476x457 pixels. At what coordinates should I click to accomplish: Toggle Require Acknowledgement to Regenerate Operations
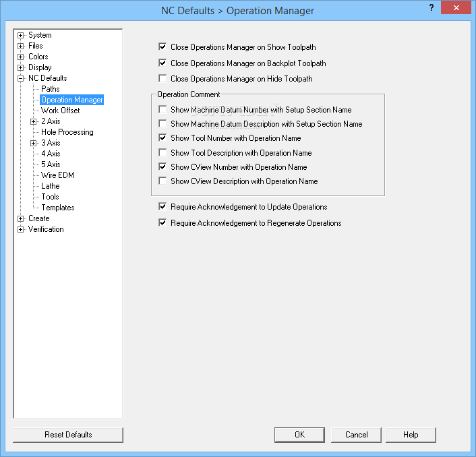click(x=162, y=222)
